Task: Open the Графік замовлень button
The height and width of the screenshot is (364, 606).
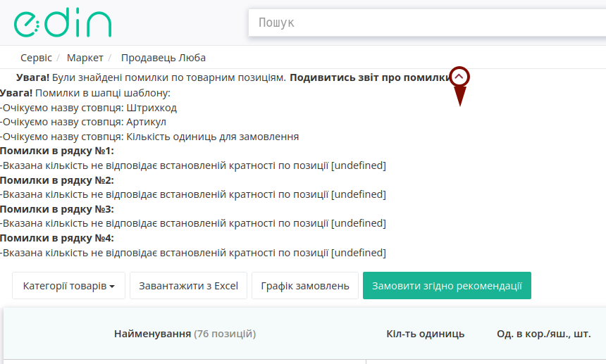Action: 305,286
